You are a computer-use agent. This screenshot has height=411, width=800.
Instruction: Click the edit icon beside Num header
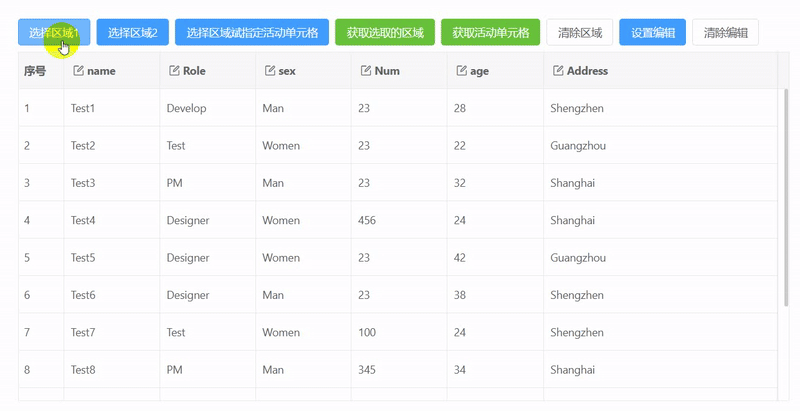[x=366, y=70]
